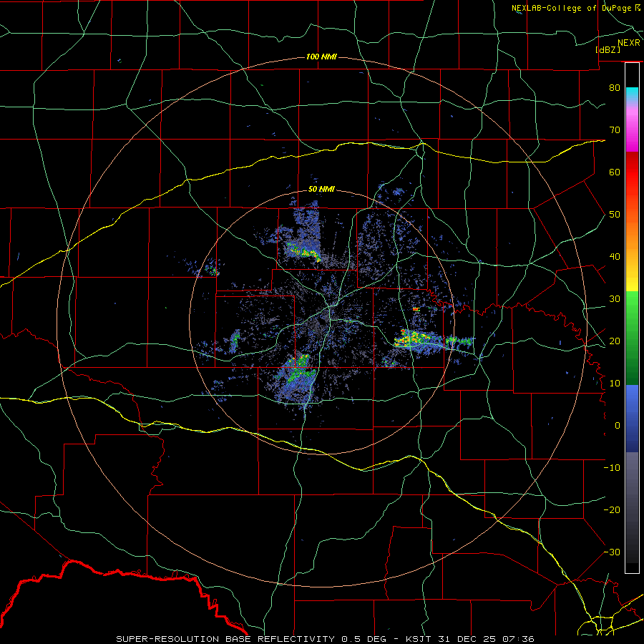Click the [dBZ] units label
Screen dimensions: 644x644
(608, 49)
